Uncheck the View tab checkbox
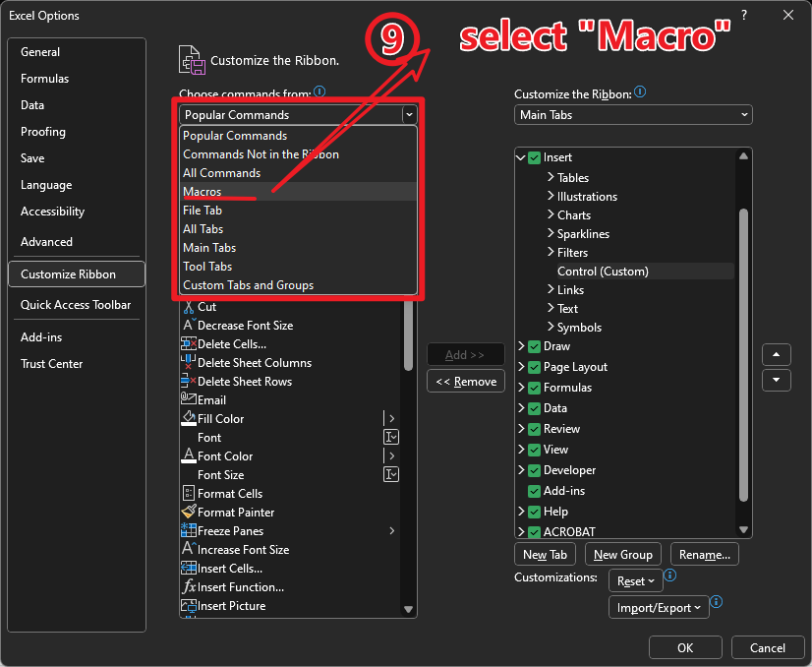This screenshot has width=812, height=667. [x=534, y=450]
